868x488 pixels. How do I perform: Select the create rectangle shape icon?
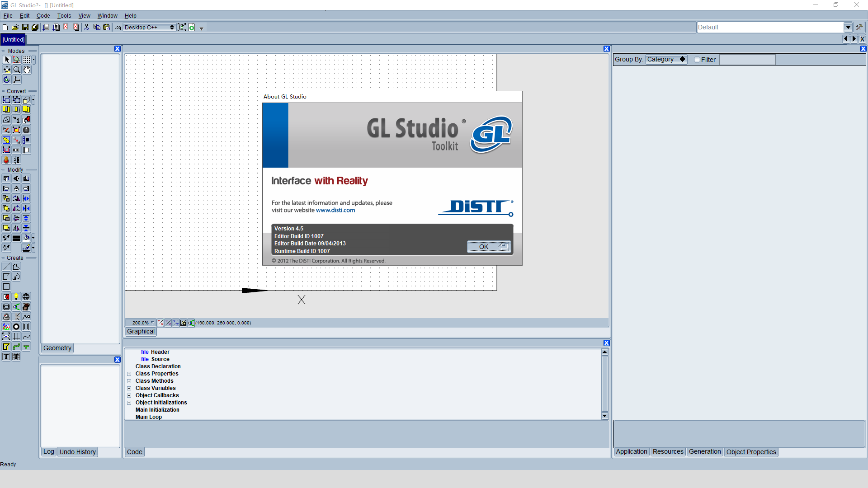pos(6,286)
